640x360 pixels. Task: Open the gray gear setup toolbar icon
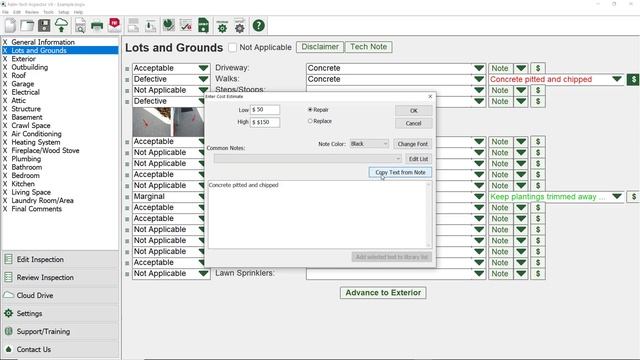(x=240, y=27)
